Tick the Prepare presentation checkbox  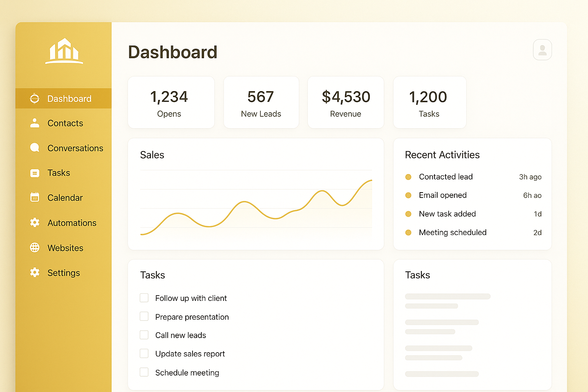point(144,317)
